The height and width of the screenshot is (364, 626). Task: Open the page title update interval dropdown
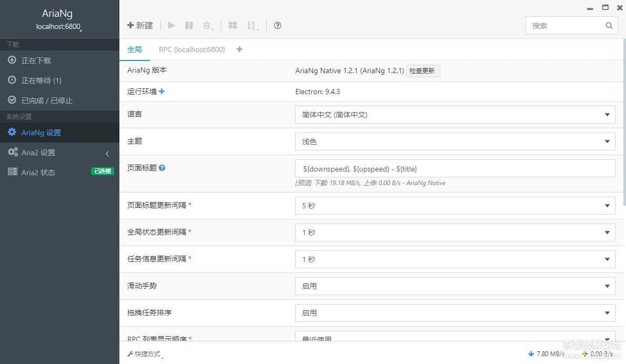coord(455,206)
